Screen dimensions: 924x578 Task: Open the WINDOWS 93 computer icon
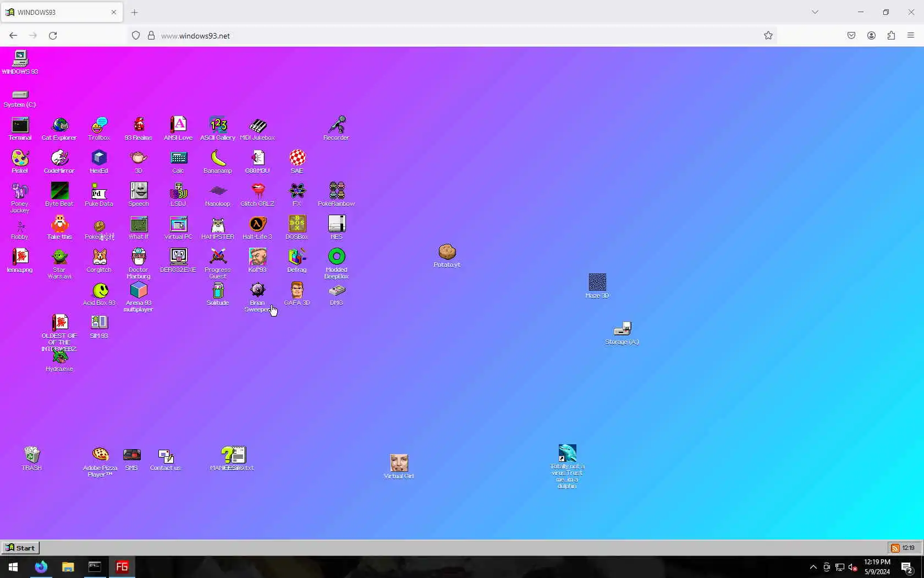pos(20,62)
